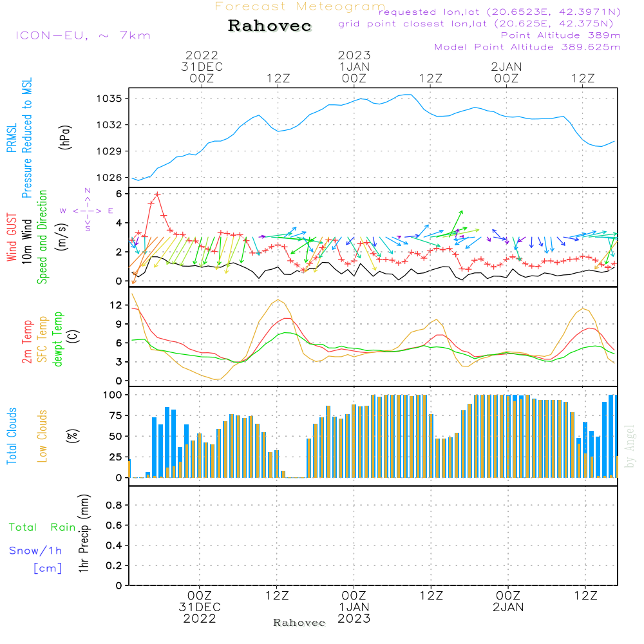Click the 'Snow/1h' blue label
Viewport: 644px width, 644px height.
tap(35, 551)
